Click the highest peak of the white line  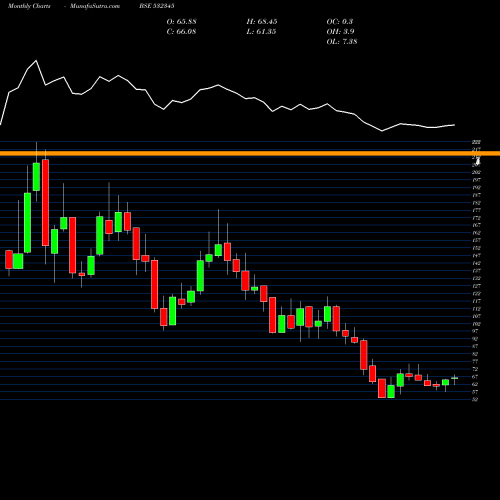(x=36, y=61)
